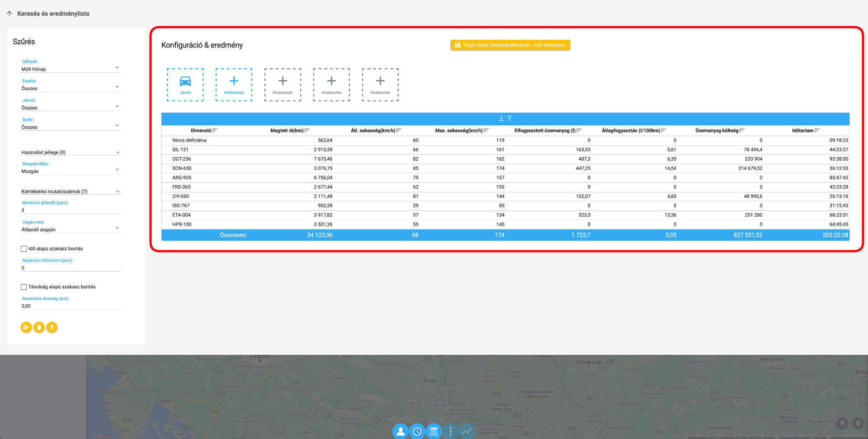Viewport: 868px width, 439px height.
Task: Open the user profile icon on map toolbar
Action: tap(401, 431)
